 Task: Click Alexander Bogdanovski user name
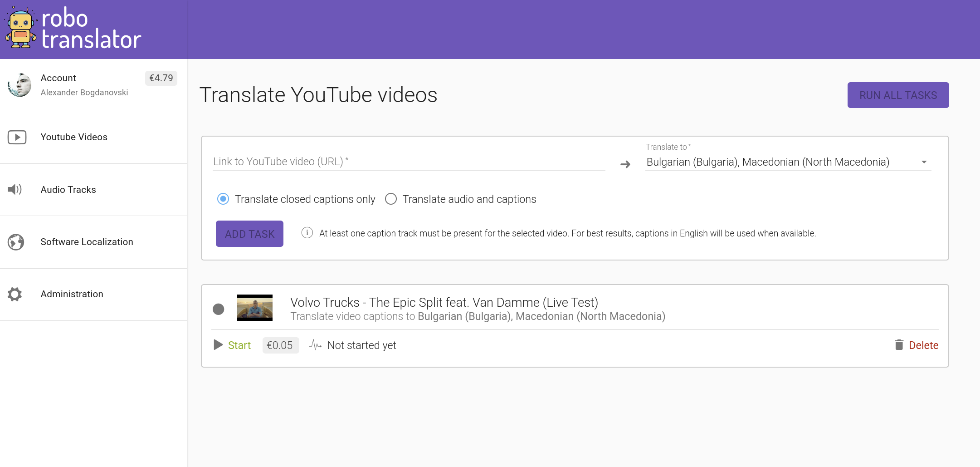click(84, 93)
